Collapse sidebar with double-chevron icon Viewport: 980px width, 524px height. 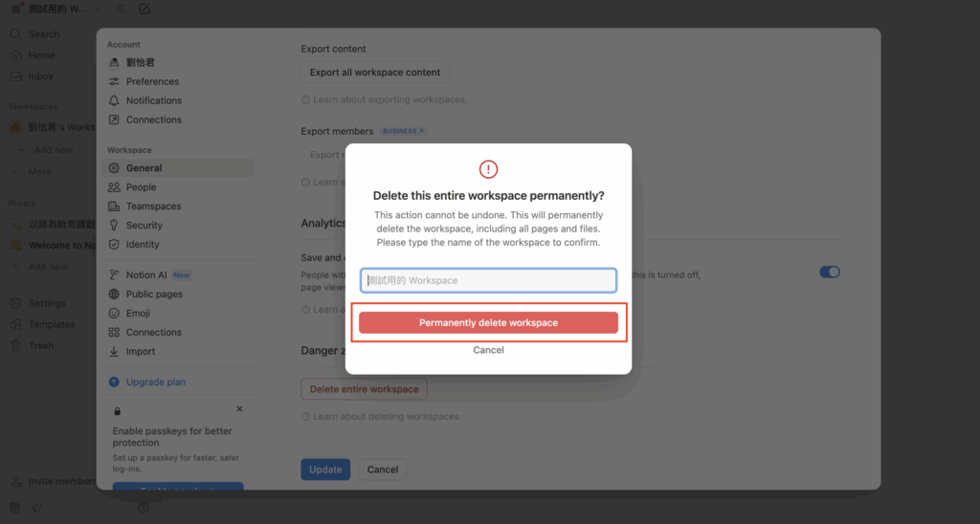(121, 9)
